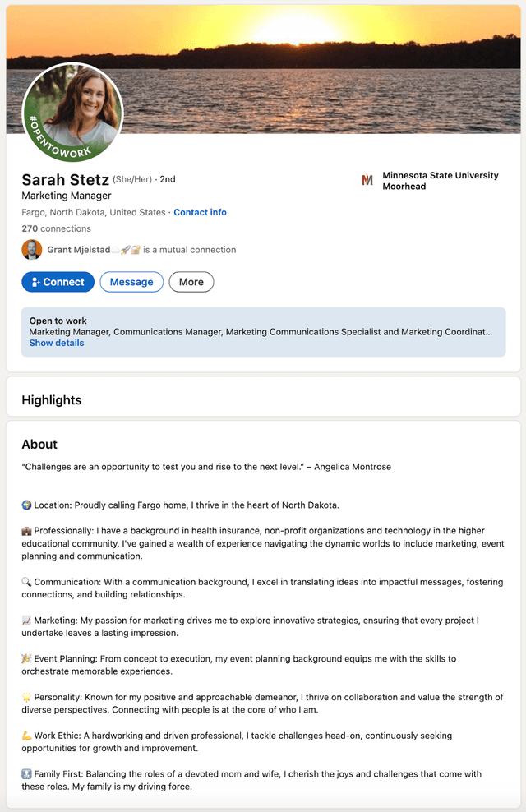Expand the More options menu
The image size is (526, 812).
point(191,282)
